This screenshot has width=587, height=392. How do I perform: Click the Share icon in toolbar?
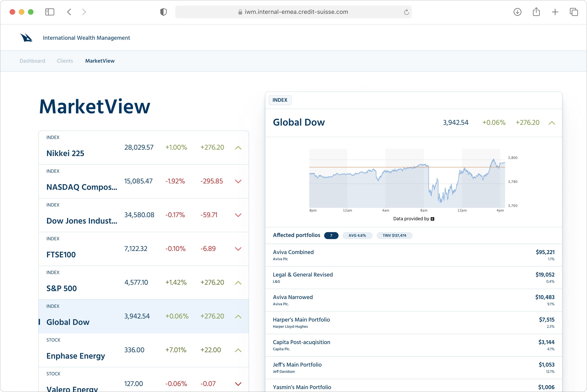coord(536,12)
